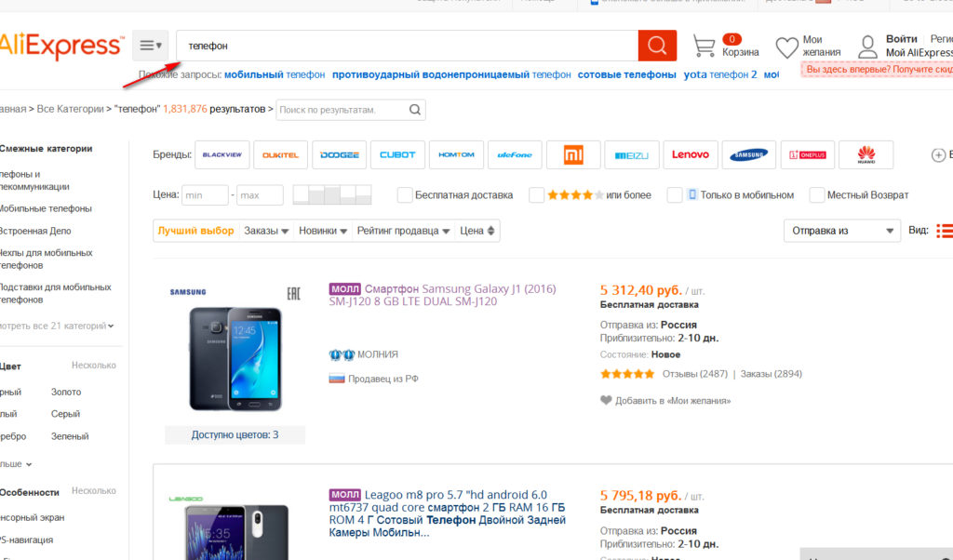Click the МОЛНИЯ seller badge icon
953x560 pixels.
tap(342, 354)
